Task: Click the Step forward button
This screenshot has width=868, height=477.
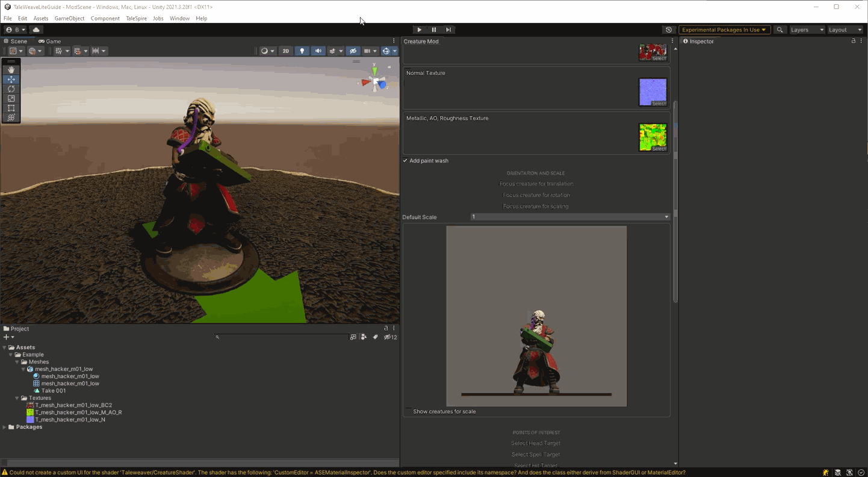Action: [x=448, y=30]
